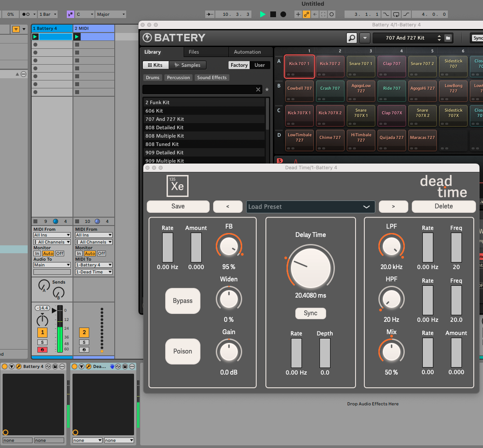Viewport: 483px width, 448px height.
Task: Click the Session Record circle button
Action: pos(331,14)
